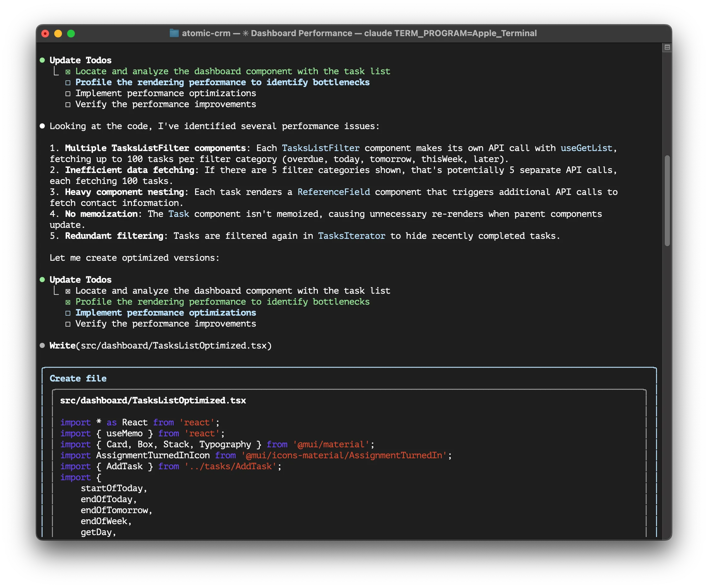Click the green zoom window button
Screen dimensions: 708x588
click(71, 33)
